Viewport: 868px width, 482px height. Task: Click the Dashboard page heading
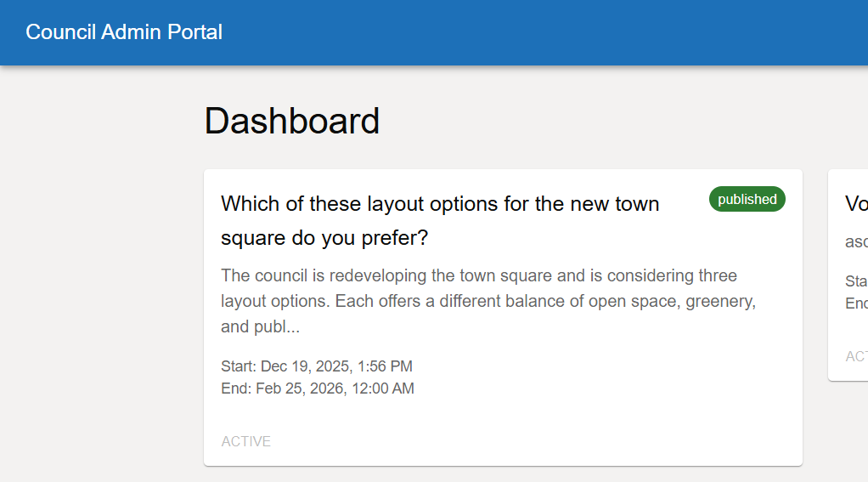[x=291, y=121]
